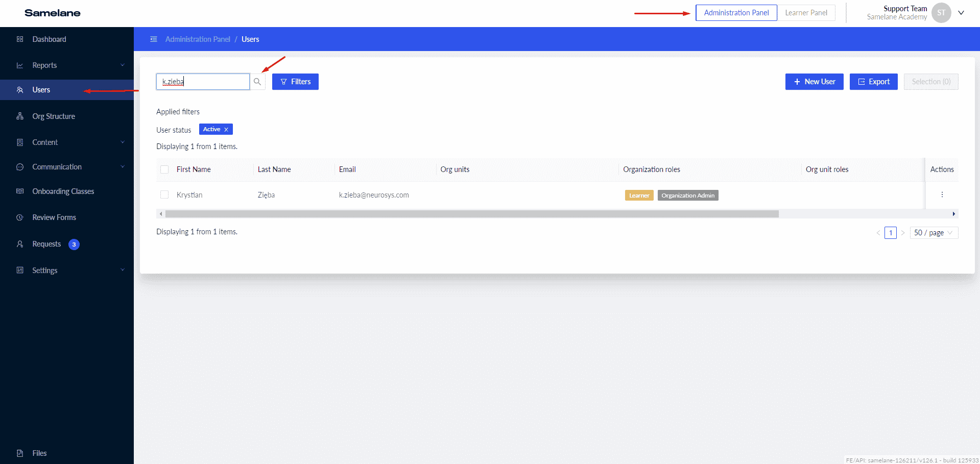Click email k.zieba@neurosys.com
The width and height of the screenshot is (980, 464).
(374, 195)
